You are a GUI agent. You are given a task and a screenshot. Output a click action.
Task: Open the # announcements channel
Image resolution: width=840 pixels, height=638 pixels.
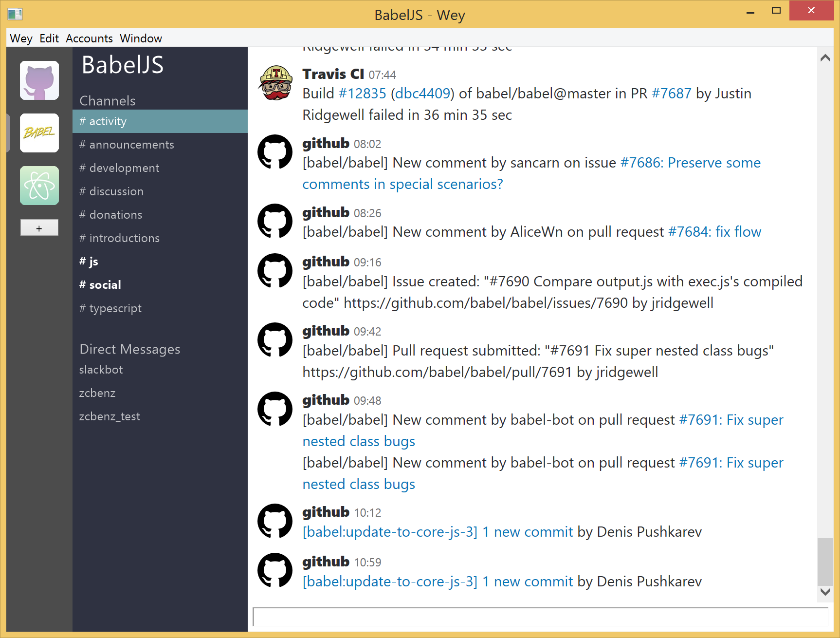click(160, 145)
